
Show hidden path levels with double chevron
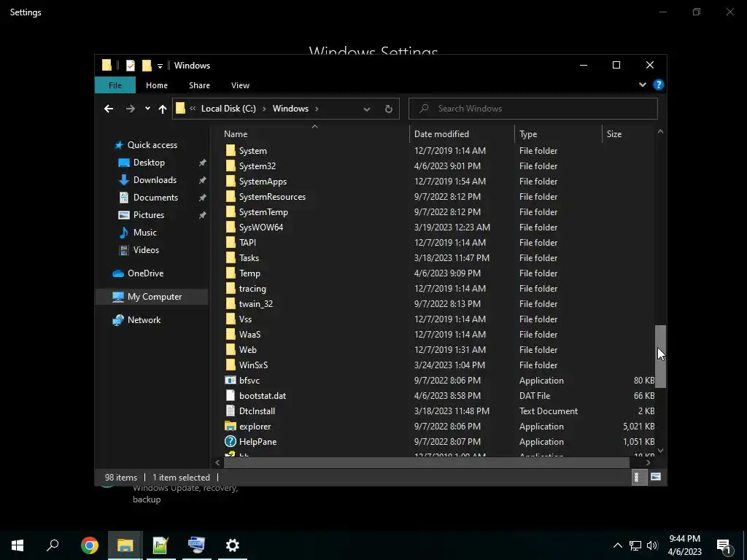[x=193, y=109]
